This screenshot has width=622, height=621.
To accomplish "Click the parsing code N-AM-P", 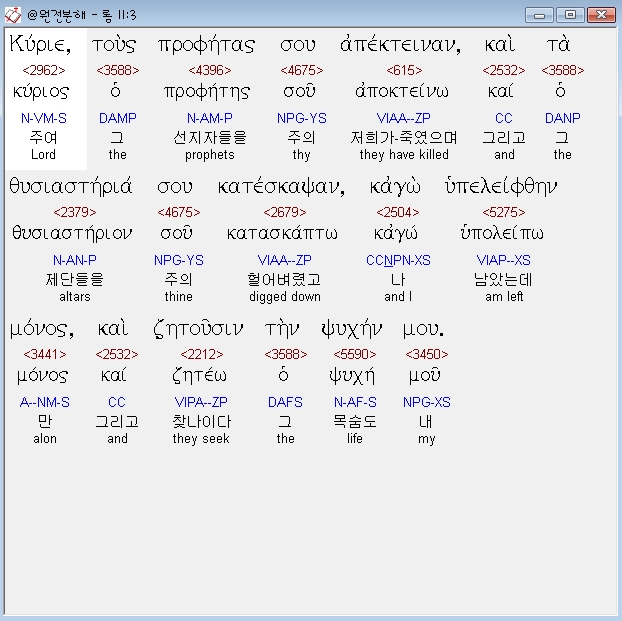I will 210,118.
